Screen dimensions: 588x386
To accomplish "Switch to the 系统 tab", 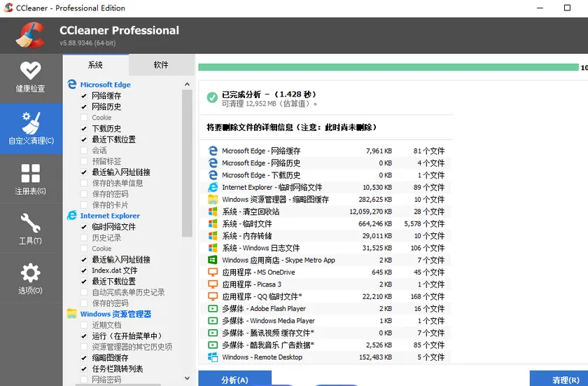I will [x=96, y=65].
